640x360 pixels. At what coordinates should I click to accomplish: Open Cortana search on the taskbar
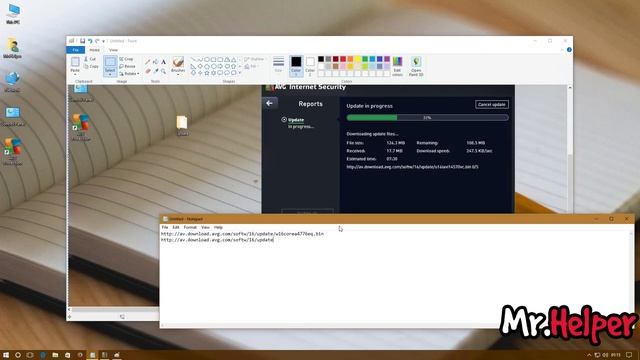coord(18,355)
